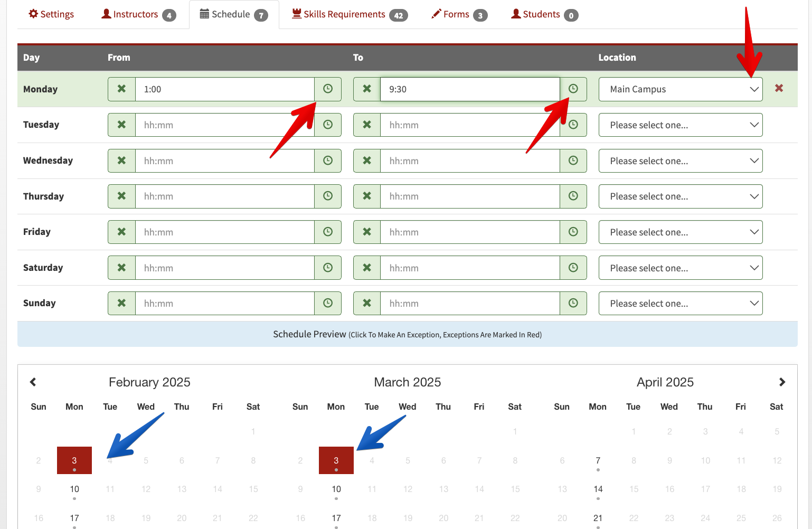The image size is (812, 529).
Task: Open the Wednesday location dropdown
Action: [x=681, y=160]
